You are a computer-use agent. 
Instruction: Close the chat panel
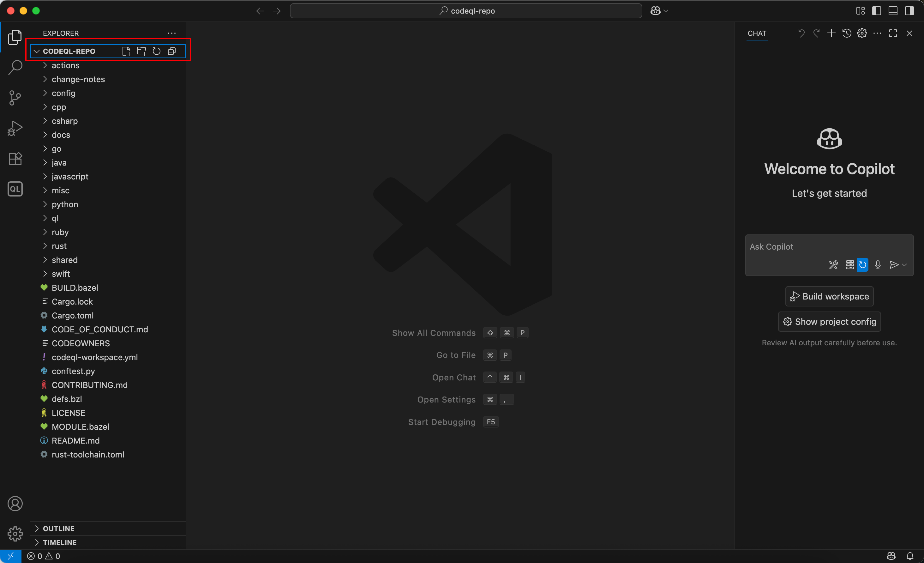pyautogui.click(x=909, y=33)
